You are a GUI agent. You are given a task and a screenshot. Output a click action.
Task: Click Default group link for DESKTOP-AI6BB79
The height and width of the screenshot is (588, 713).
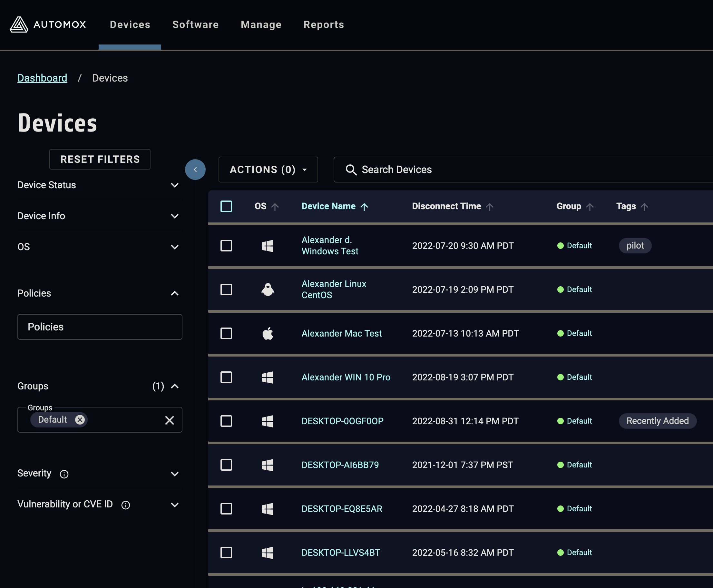(579, 465)
